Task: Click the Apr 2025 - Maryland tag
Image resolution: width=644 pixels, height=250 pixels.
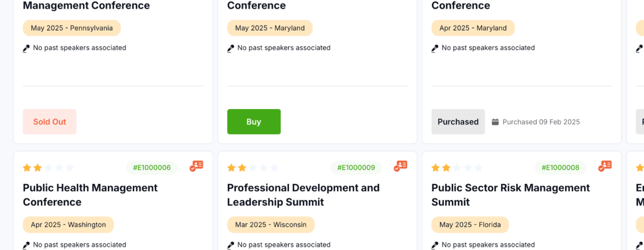Action: pos(473,28)
